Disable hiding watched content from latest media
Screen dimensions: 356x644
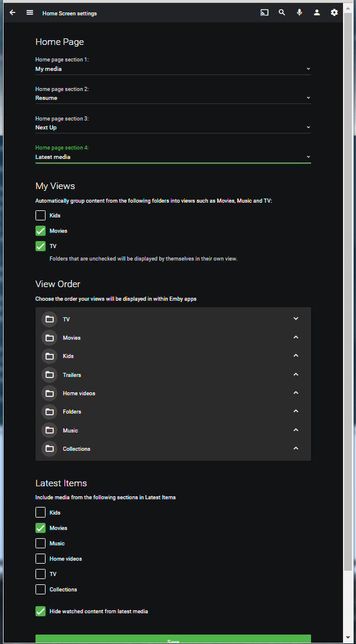(x=40, y=611)
